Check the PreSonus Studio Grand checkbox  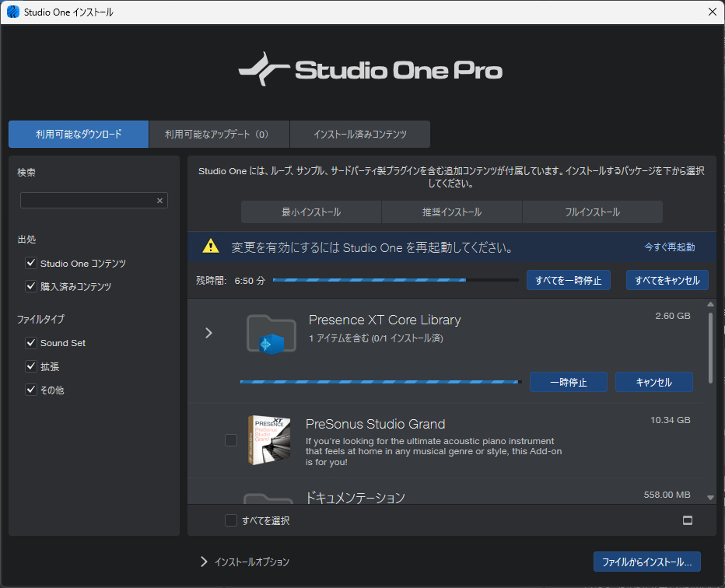[x=231, y=440]
